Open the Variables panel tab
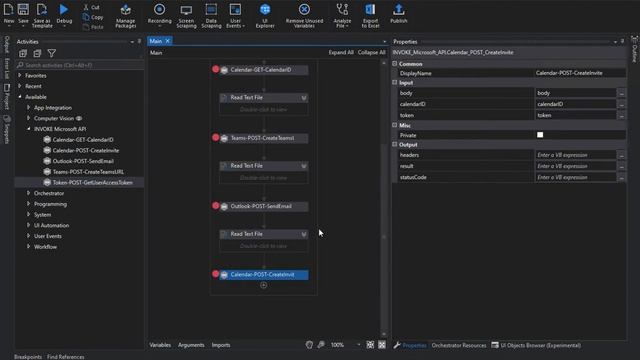640x360 pixels. pos(160,345)
